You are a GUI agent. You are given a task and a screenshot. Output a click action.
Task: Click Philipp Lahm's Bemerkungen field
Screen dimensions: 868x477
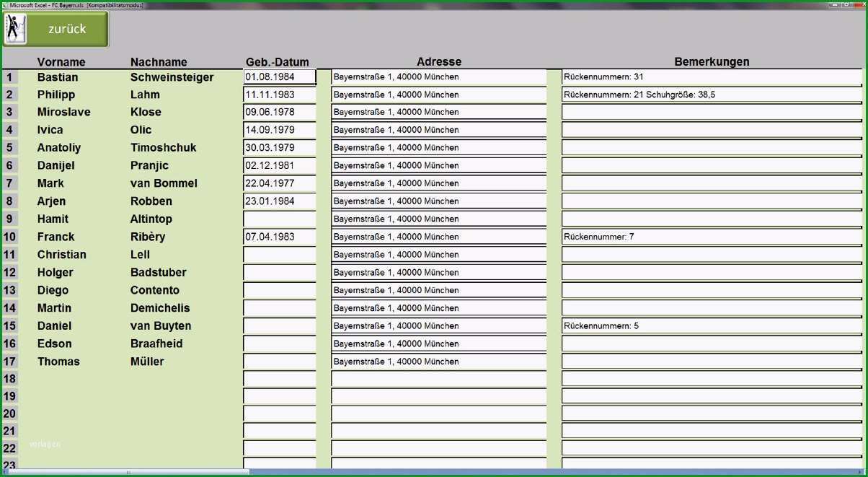[x=712, y=95]
